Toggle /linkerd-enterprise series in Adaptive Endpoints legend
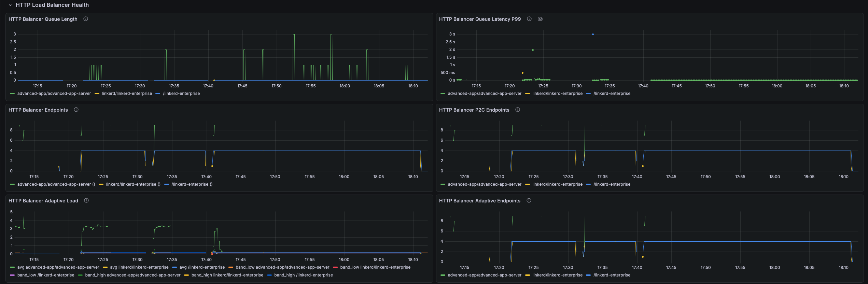This screenshot has height=284, width=868. point(612,275)
